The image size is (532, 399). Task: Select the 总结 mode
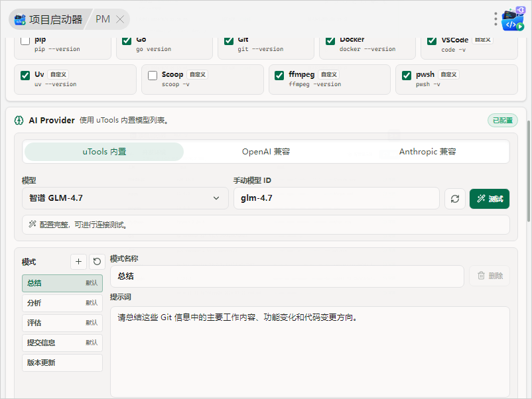click(x=62, y=283)
